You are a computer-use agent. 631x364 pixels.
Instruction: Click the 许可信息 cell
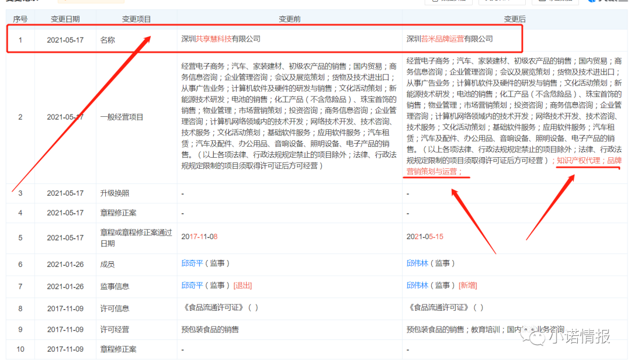pos(115,308)
